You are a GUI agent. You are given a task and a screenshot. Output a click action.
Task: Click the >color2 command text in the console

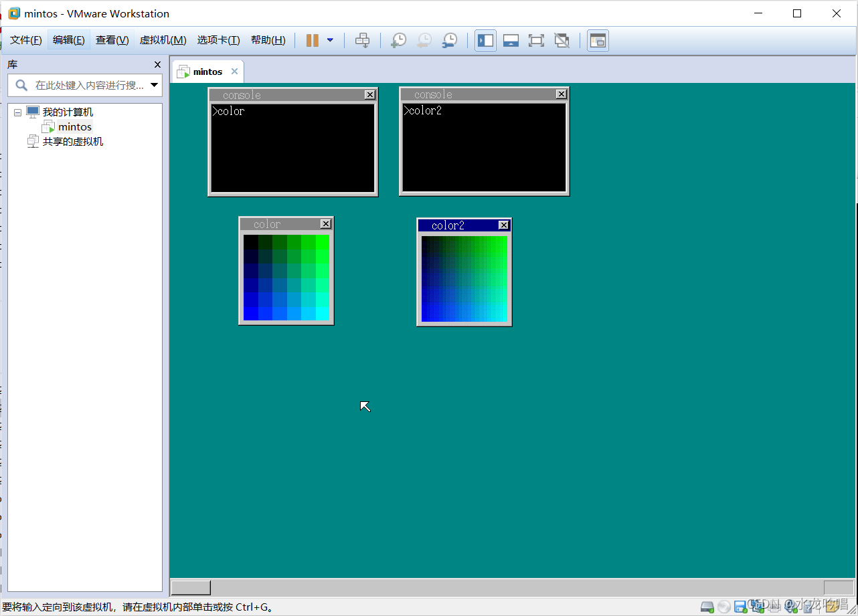422,110
